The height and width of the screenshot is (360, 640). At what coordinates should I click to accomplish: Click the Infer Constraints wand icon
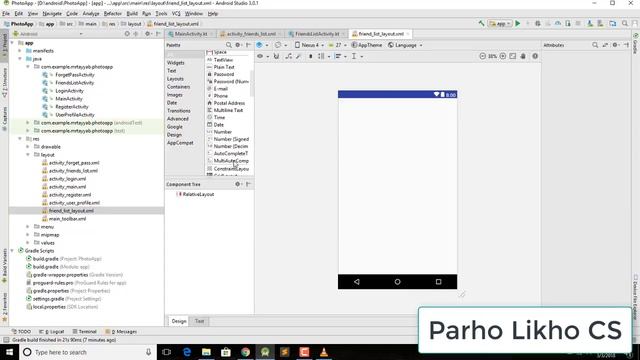tap(299, 56)
